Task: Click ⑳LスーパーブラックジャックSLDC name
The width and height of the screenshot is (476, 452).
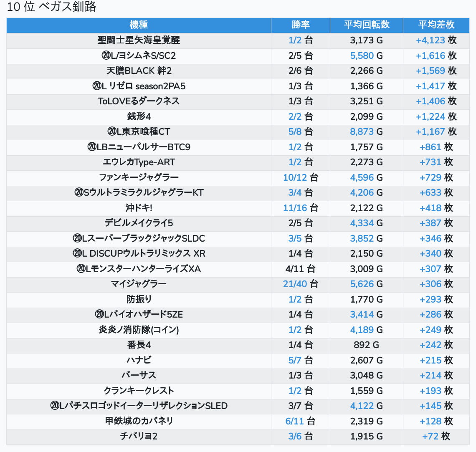Action: click(x=139, y=238)
